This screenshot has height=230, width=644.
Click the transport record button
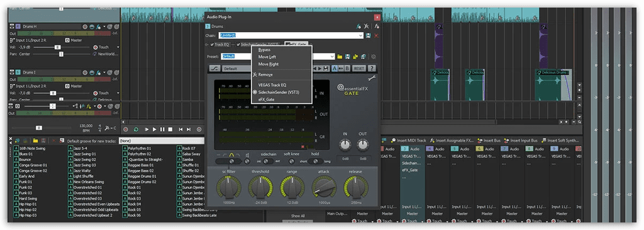(126, 129)
